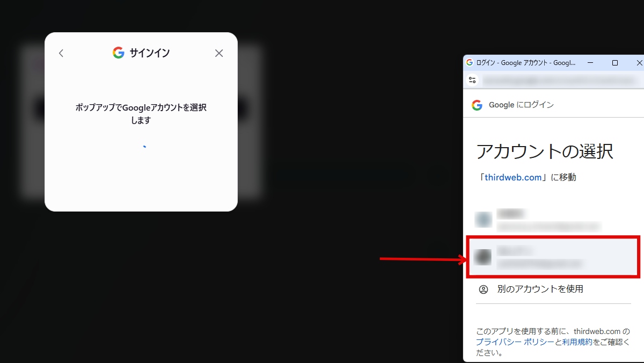Viewport: 644px width, 363px height.
Task: Open site information icon in popup address bar
Action: [472, 80]
